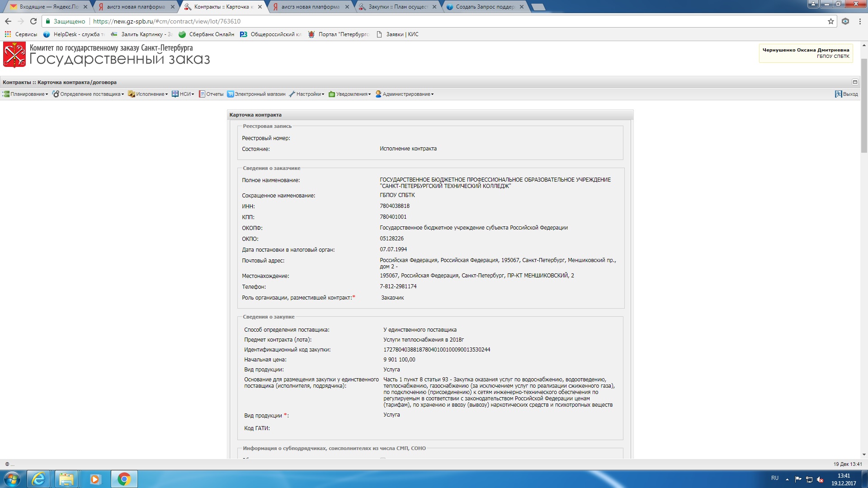
Task: Click the Планирование menu icon
Action: pyautogui.click(x=6, y=94)
